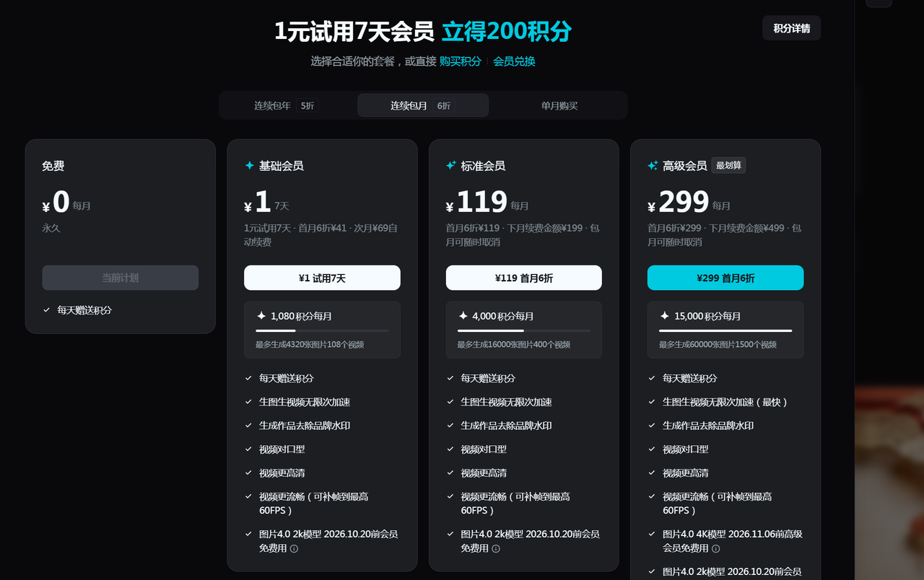The height and width of the screenshot is (580, 924).
Task: Click the checkmark beside 每天赠送积分 in 免费 plan
Action: [47, 310]
